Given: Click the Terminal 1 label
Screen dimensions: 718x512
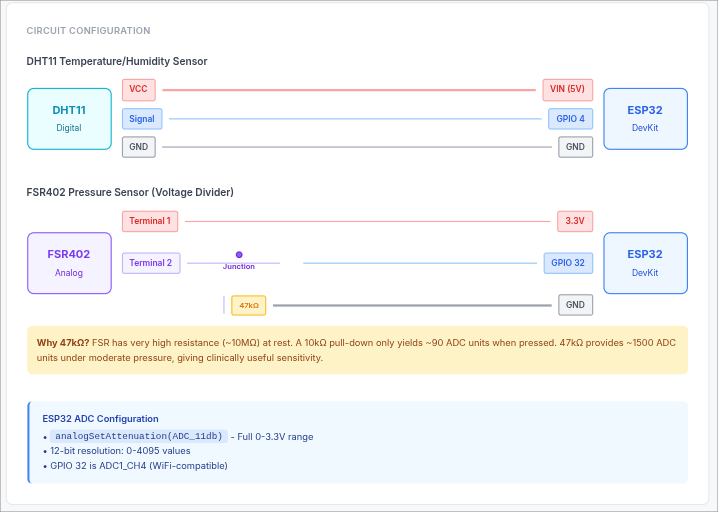Looking at the screenshot, I should (x=150, y=221).
